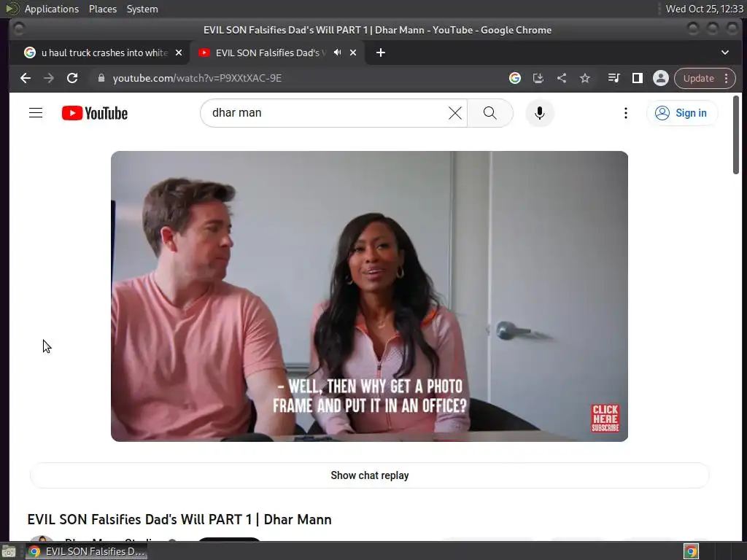Close the 'u haul truck' tab

click(179, 52)
